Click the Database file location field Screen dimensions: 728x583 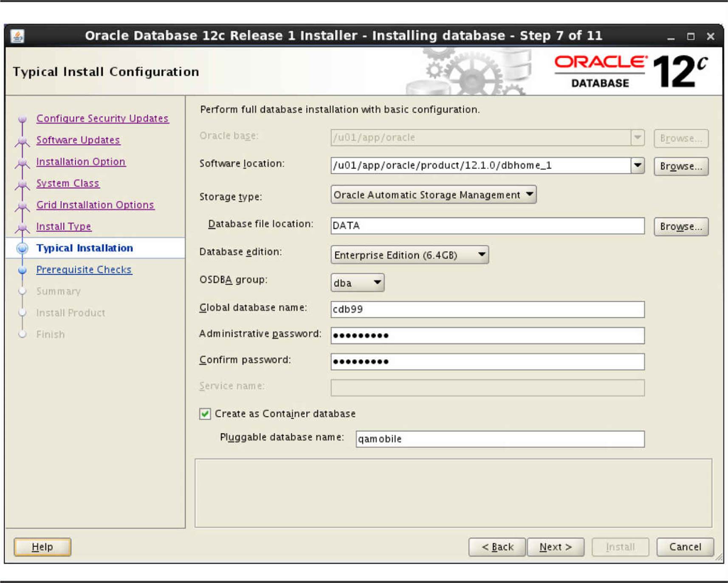pyautogui.click(x=488, y=226)
